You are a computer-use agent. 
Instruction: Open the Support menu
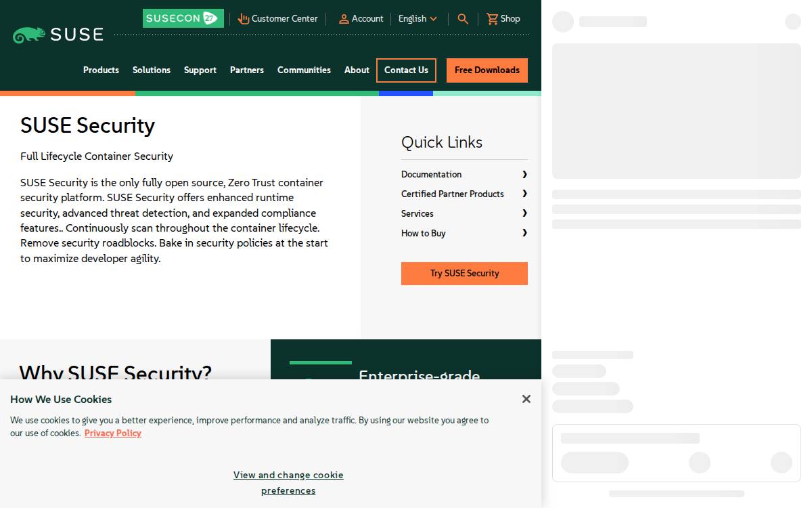click(200, 70)
